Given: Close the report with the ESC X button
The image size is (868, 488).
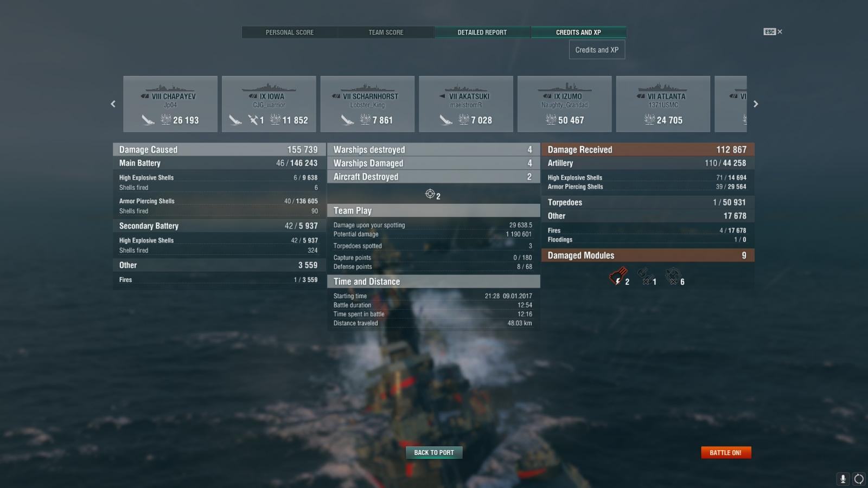Looking at the screenshot, I should coord(773,32).
